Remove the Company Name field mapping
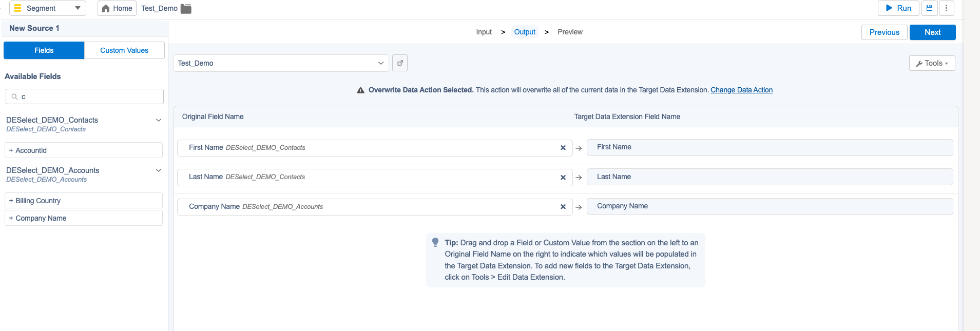 click(563, 207)
